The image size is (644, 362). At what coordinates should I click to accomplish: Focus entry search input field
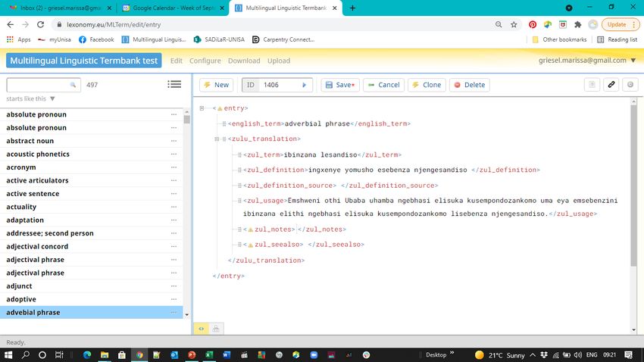pyautogui.click(x=43, y=85)
